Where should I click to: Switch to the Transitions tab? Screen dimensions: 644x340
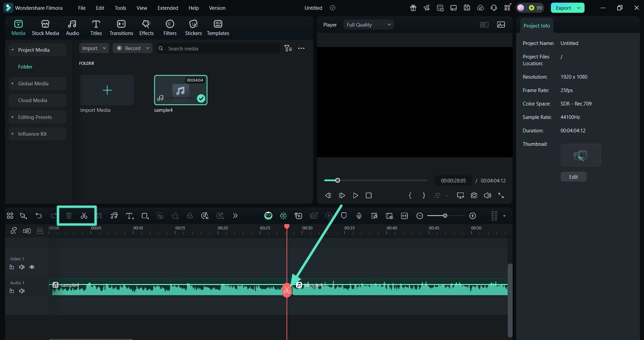(121, 28)
